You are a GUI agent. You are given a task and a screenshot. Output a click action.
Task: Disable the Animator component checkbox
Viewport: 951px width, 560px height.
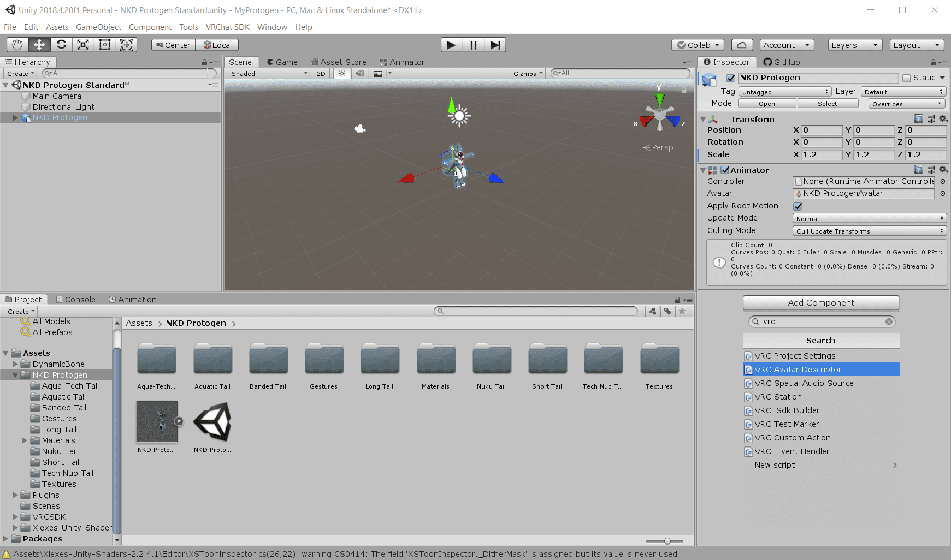click(725, 170)
